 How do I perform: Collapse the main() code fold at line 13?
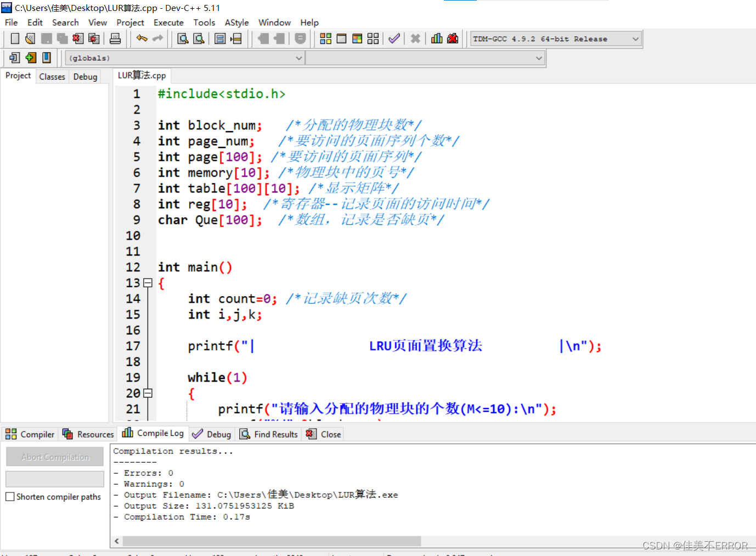(x=148, y=283)
